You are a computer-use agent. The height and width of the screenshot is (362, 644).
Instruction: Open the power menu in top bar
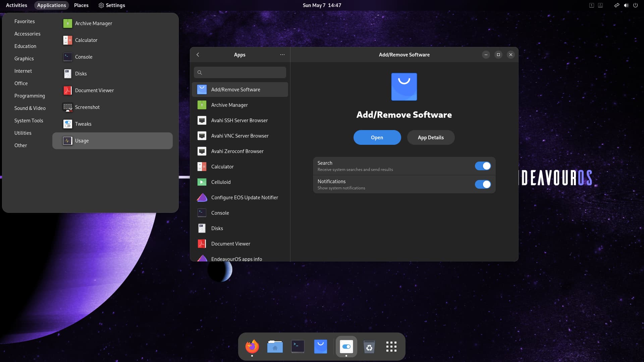pyautogui.click(x=635, y=5)
